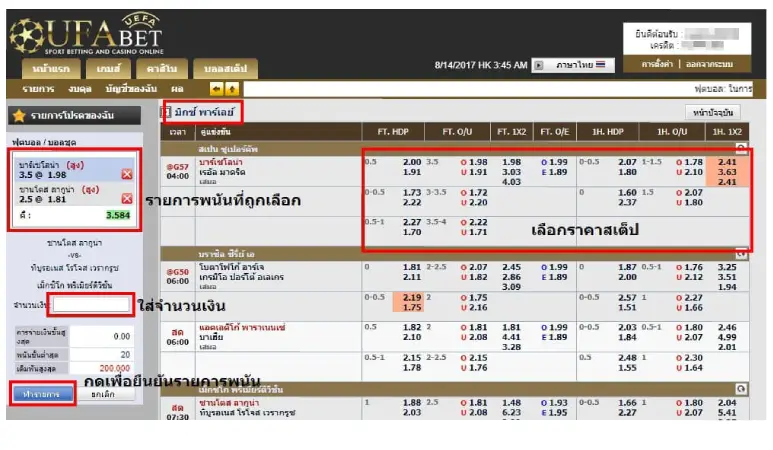Click the โบตาโฟโก้ อาร์เจ team name
The height and width of the screenshot is (450, 773).
[x=231, y=267]
